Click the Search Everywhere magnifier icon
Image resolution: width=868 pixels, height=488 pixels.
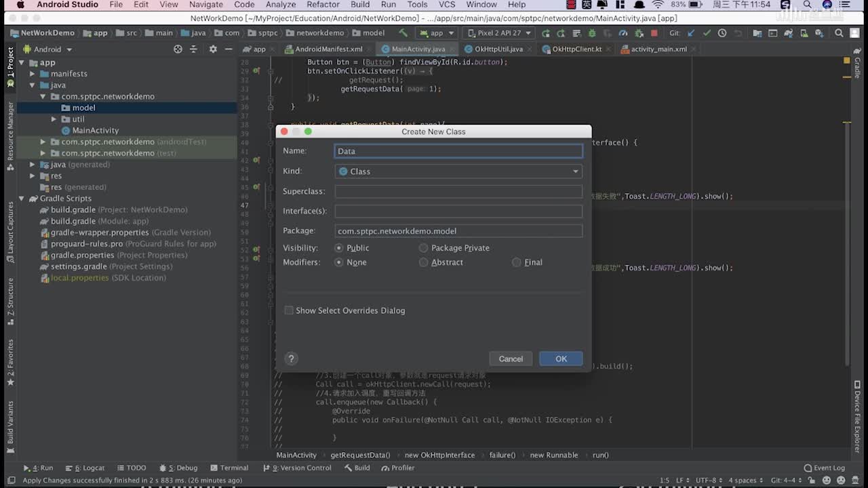pos(839,33)
